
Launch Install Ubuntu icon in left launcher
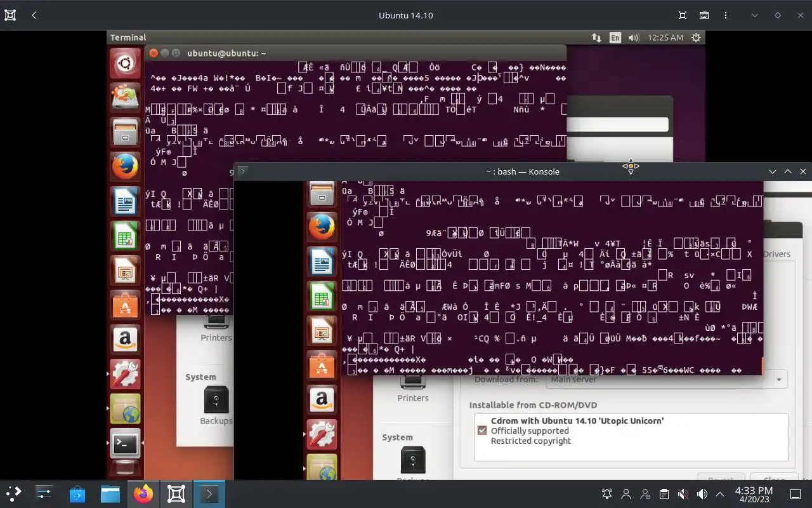point(125,97)
